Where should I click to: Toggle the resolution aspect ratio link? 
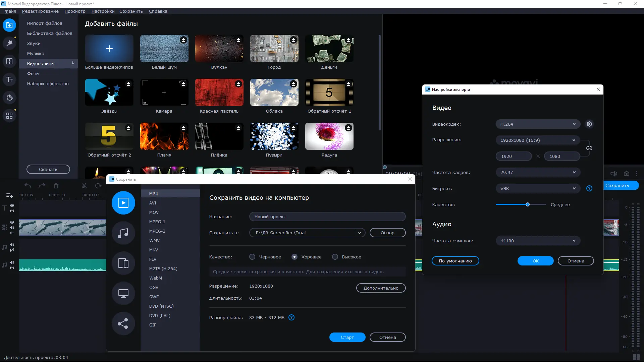point(589,148)
